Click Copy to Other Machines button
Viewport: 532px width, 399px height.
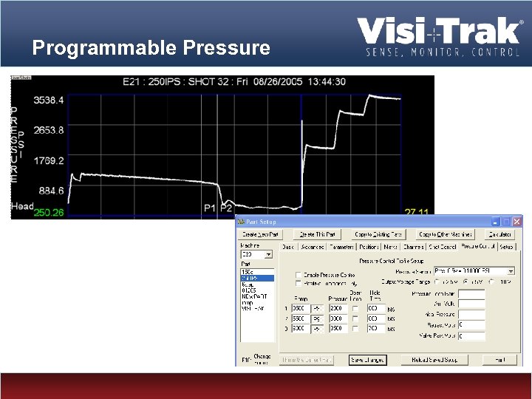click(445, 234)
